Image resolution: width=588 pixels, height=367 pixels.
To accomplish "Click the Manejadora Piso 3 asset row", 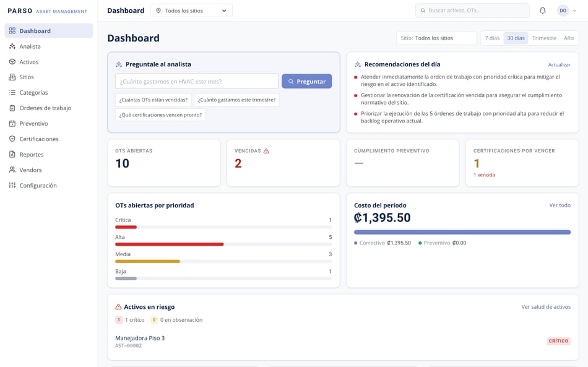I will pyautogui.click(x=343, y=341).
